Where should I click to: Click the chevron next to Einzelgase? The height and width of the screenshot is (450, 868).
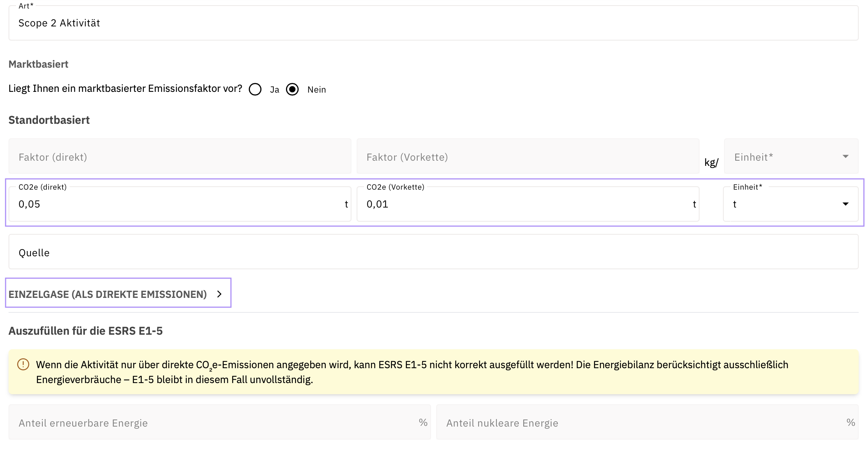(219, 294)
